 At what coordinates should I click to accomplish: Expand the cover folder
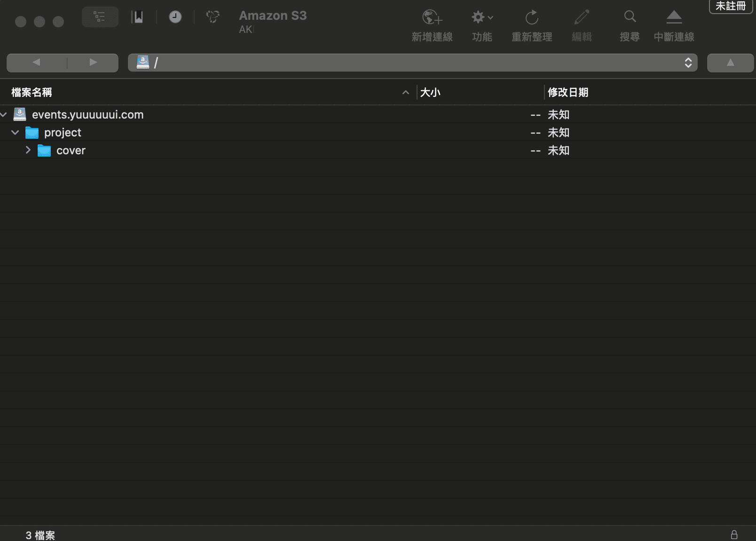[28, 151]
